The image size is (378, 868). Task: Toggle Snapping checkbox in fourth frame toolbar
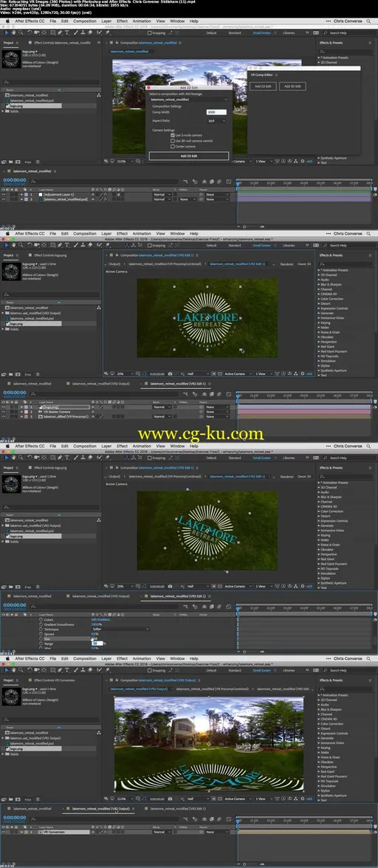pyautogui.click(x=149, y=670)
